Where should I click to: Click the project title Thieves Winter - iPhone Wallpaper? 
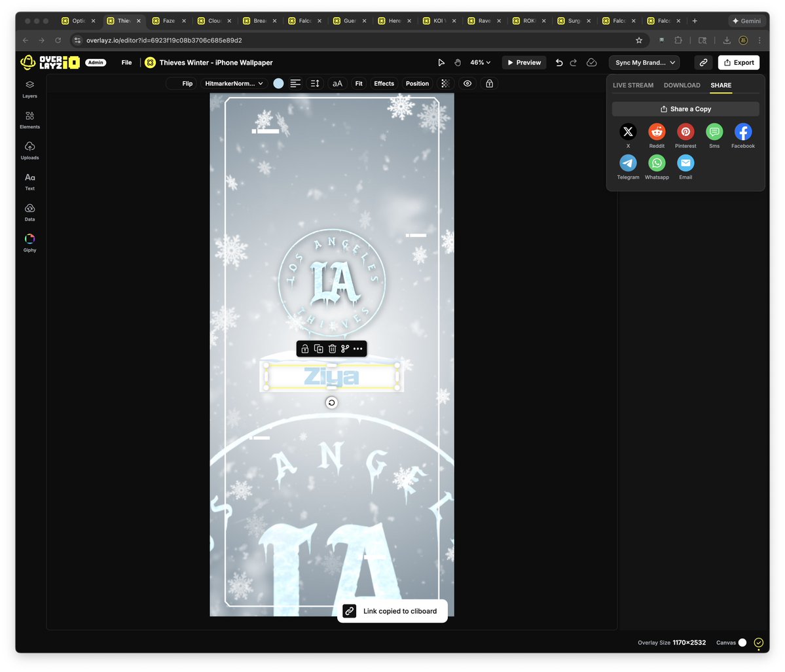[216, 63]
